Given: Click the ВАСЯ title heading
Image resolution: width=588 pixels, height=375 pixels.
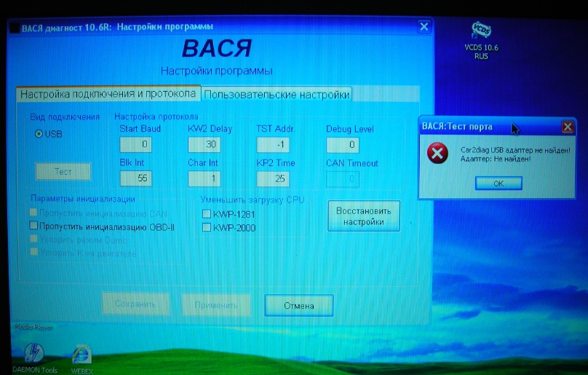Looking at the screenshot, I should [x=217, y=49].
